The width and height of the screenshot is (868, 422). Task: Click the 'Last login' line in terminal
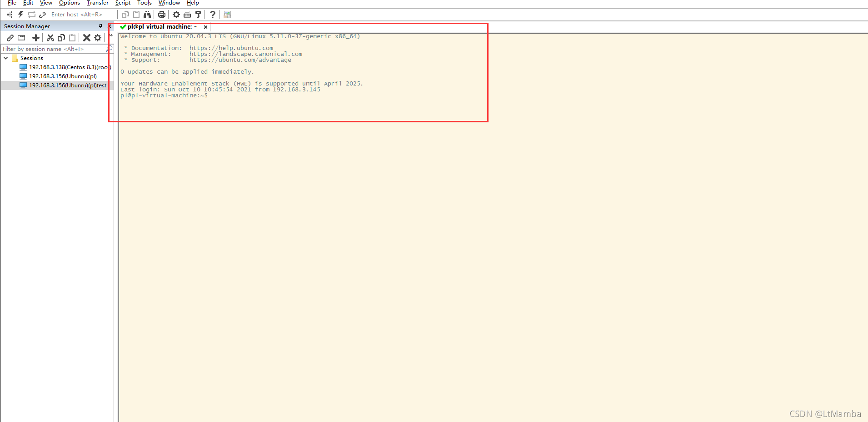220,90
